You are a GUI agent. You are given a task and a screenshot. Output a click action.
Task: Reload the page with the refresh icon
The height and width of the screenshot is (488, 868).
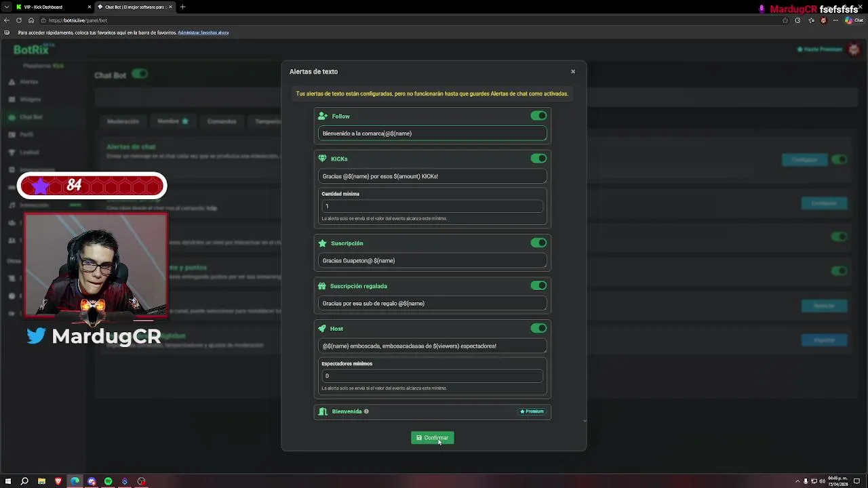click(x=19, y=20)
